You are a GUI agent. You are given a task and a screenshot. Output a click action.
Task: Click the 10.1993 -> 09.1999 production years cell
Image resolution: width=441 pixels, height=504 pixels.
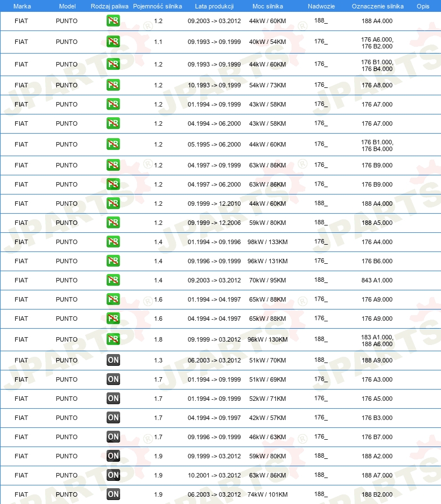(214, 85)
